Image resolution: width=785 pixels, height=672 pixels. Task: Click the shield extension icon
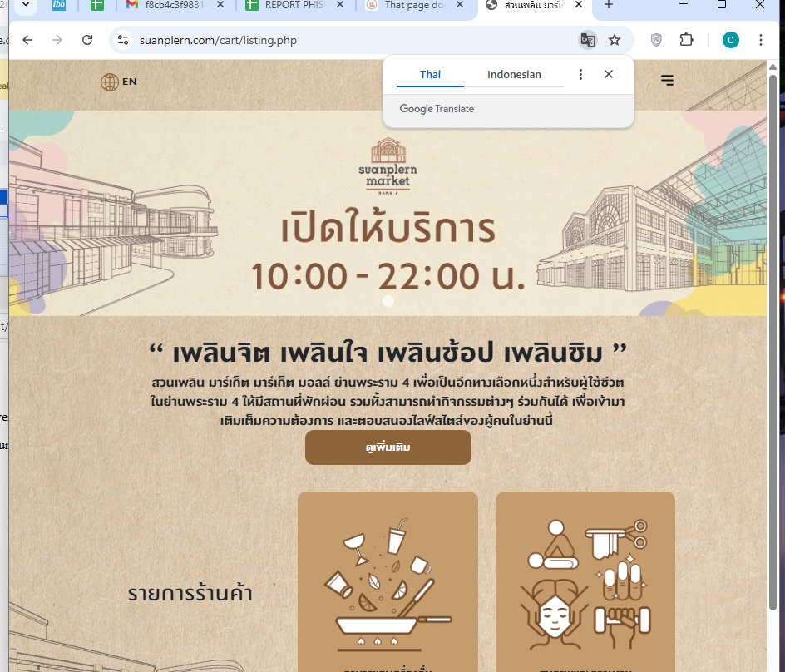point(656,40)
